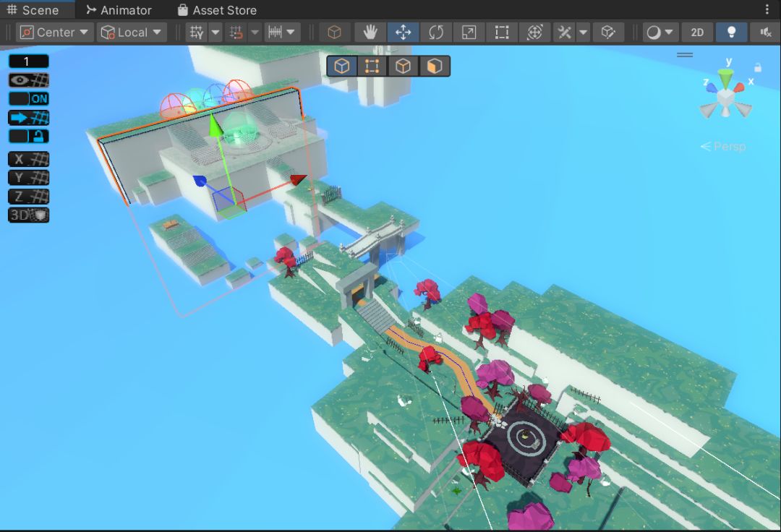Select the Rotate tool
Viewport: 781px width, 532px height.
(436, 33)
